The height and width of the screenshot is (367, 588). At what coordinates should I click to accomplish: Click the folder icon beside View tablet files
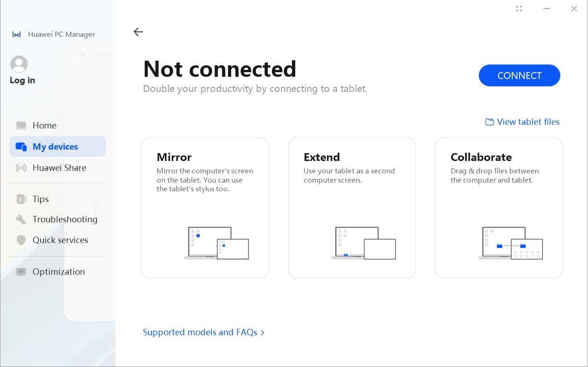pos(490,122)
